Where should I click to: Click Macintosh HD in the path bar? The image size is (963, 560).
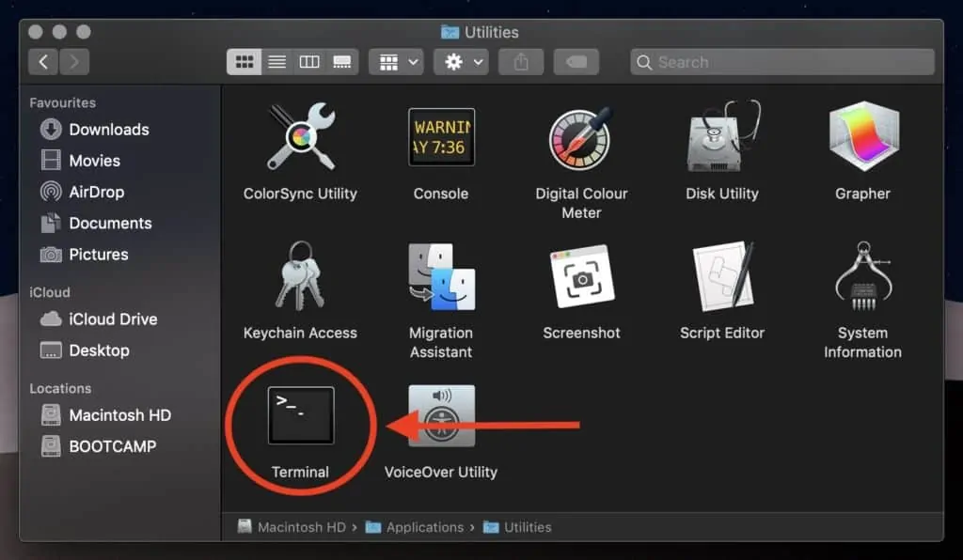(292, 527)
